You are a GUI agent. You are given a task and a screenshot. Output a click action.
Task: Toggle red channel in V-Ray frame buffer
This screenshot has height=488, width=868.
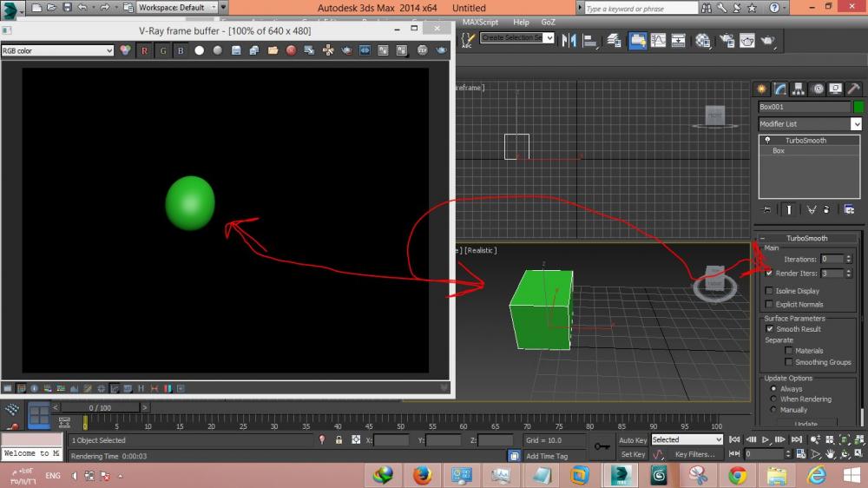click(x=144, y=50)
